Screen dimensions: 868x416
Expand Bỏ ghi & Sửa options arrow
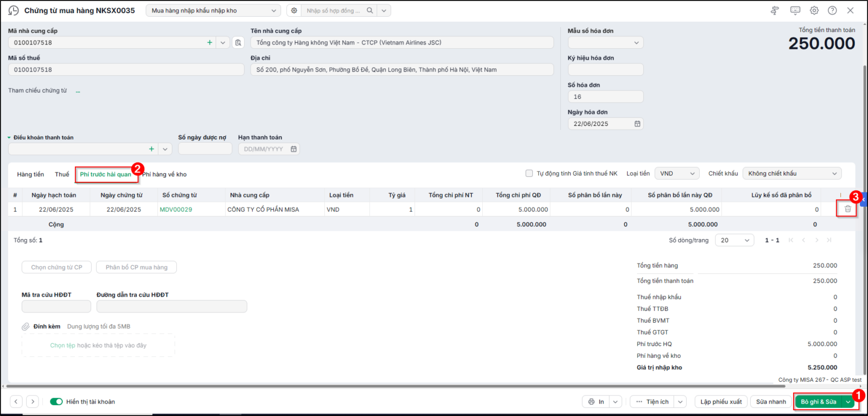click(848, 402)
